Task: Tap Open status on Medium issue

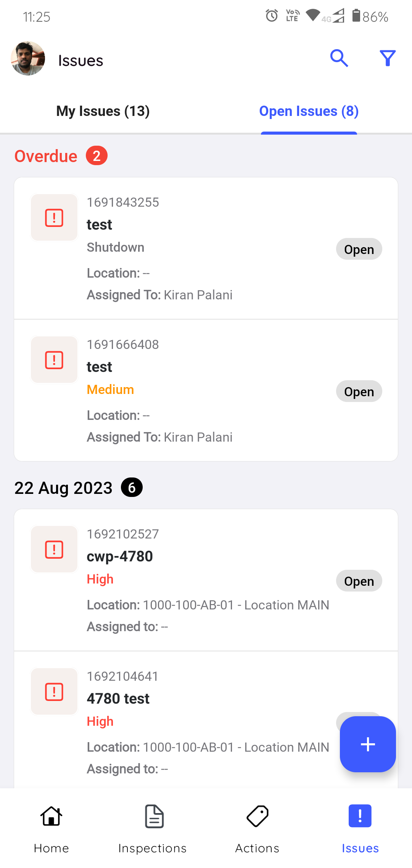Action: click(x=359, y=392)
